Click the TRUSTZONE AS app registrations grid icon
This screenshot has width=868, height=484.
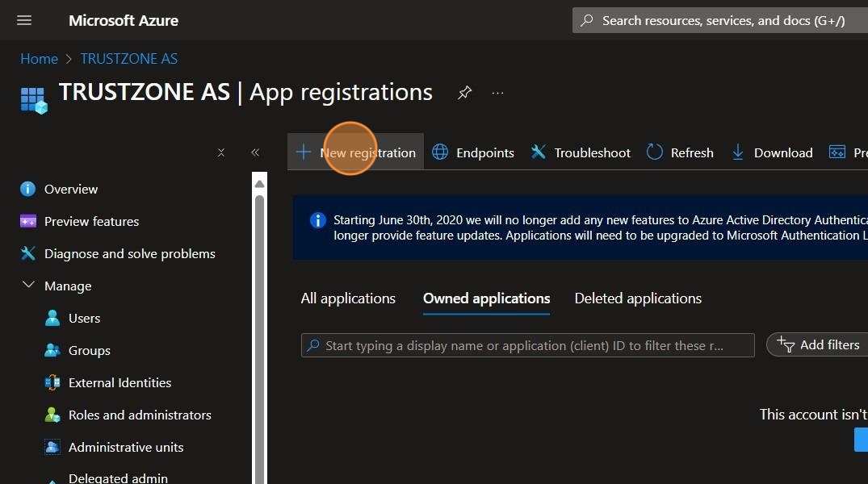coord(34,100)
